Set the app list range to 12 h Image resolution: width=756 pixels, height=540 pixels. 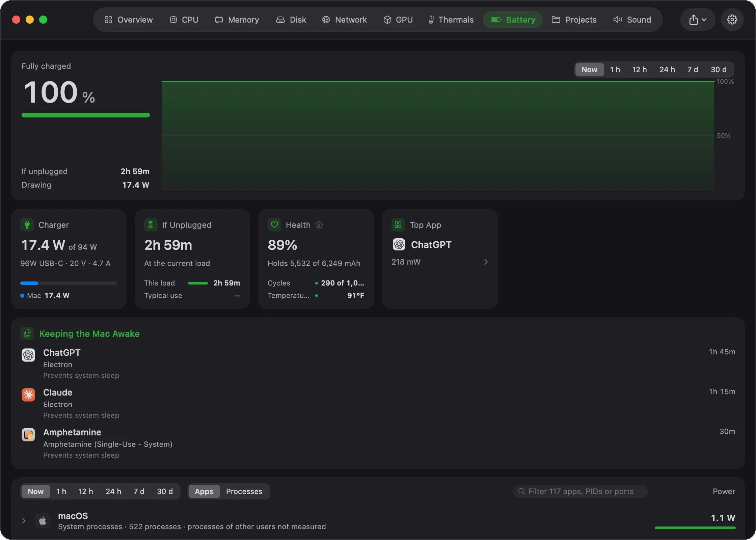coord(86,491)
